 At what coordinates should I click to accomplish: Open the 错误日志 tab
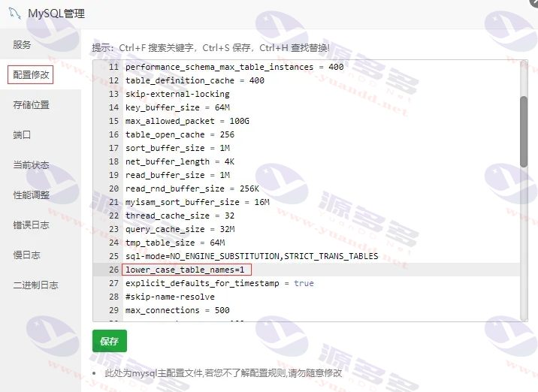[x=32, y=225]
